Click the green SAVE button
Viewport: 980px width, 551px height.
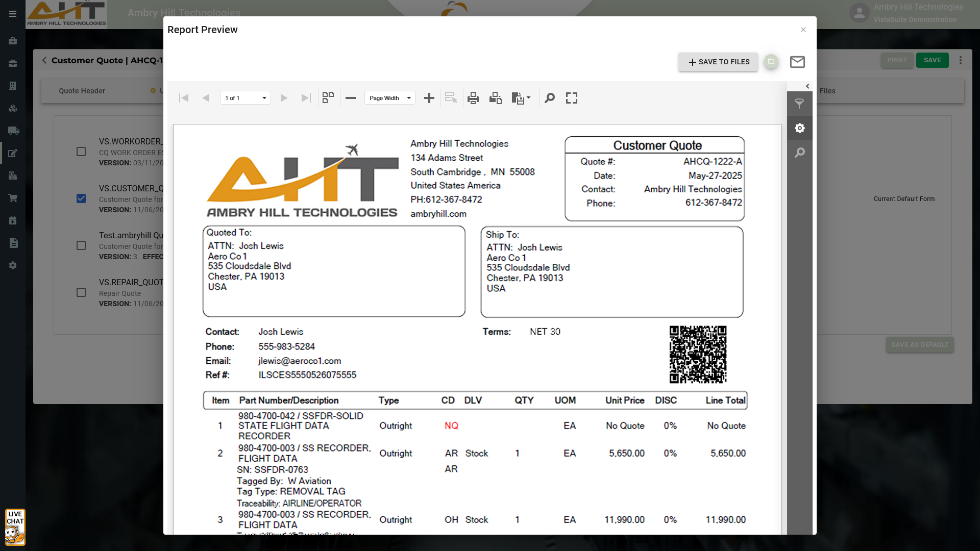pyautogui.click(x=932, y=60)
